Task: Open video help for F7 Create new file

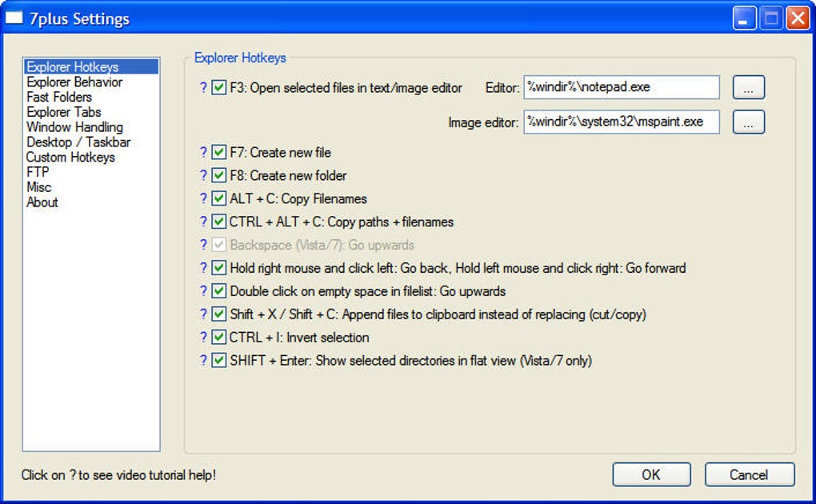Action: coord(203,152)
